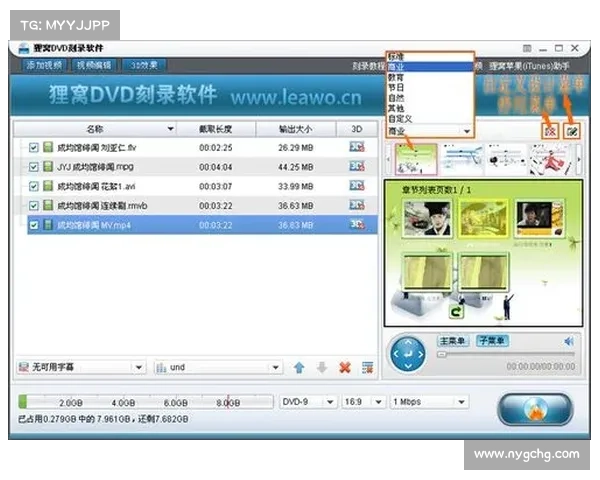Move selected video down with gray arrow
This screenshot has width=600, height=480.
coord(322,368)
